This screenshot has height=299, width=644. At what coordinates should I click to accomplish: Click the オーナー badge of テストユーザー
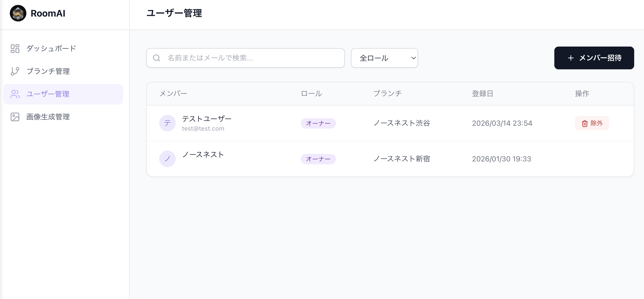[x=318, y=123]
